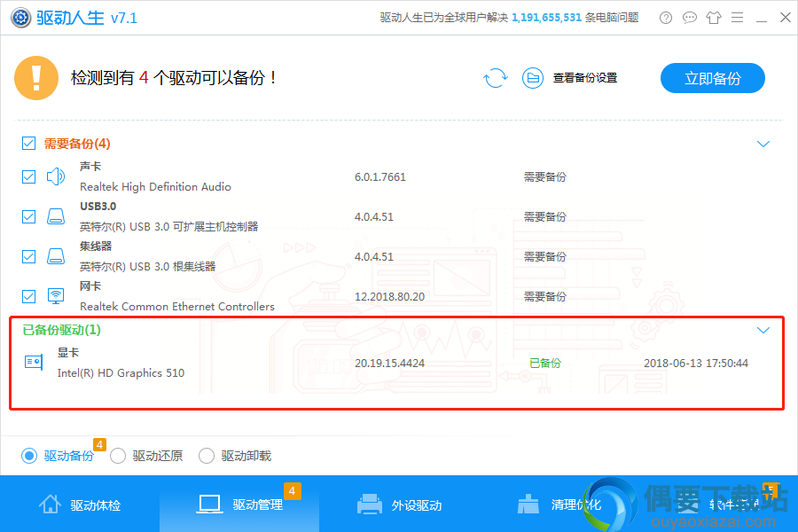Collapse the 已备份驱动 section chevron
The width and height of the screenshot is (798, 532).
point(763,331)
